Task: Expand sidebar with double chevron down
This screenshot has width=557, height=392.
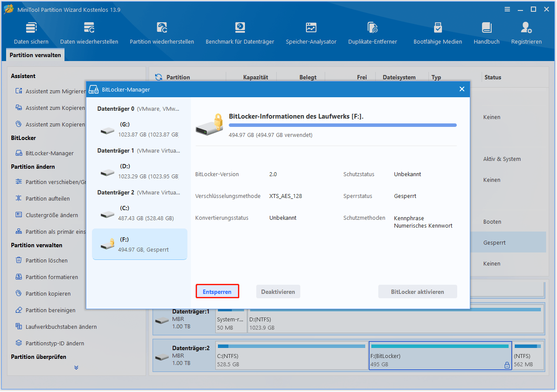Action: pyautogui.click(x=76, y=368)
